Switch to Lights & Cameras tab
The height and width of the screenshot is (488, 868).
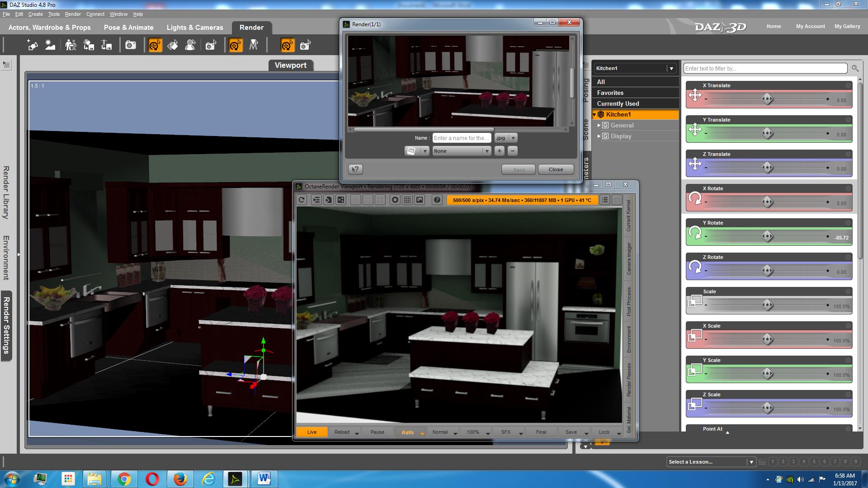[195, 28]
